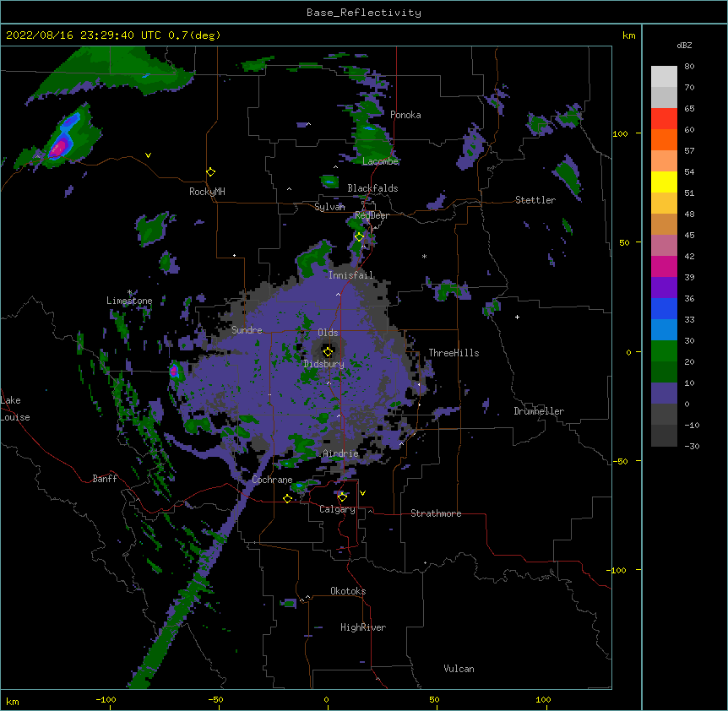
Task: Select the light blue 30-33 dBZ swatch
Action: point(664,330)
